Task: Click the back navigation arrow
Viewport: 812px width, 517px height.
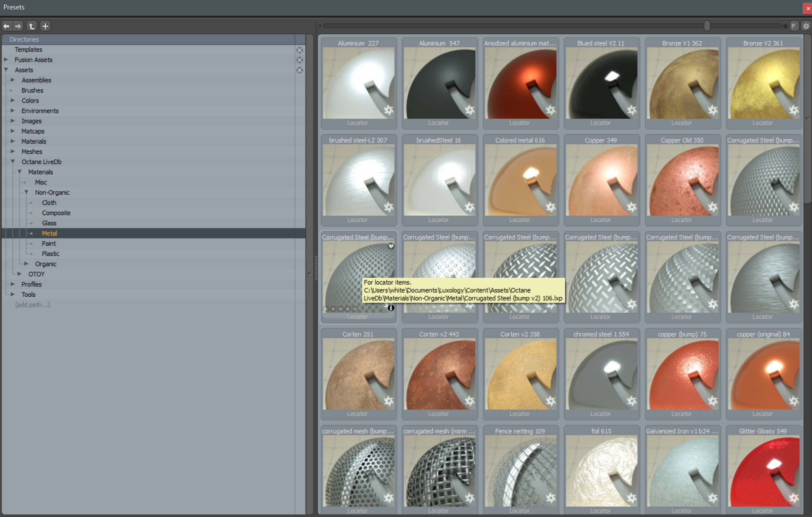Action: (x=6, y=26)
